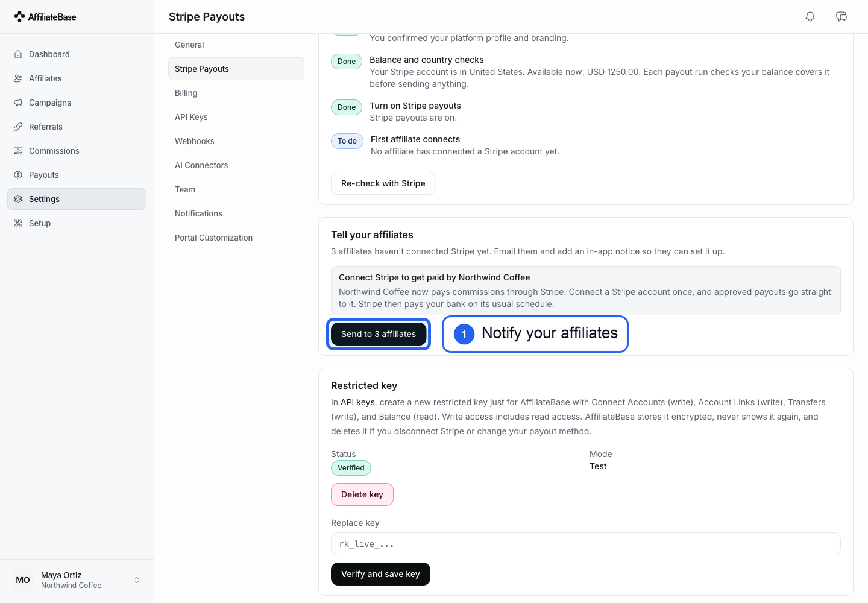Switch to AI Connectors settings
The width and height of the screenshot is (868, 603).
pos(236,165)
